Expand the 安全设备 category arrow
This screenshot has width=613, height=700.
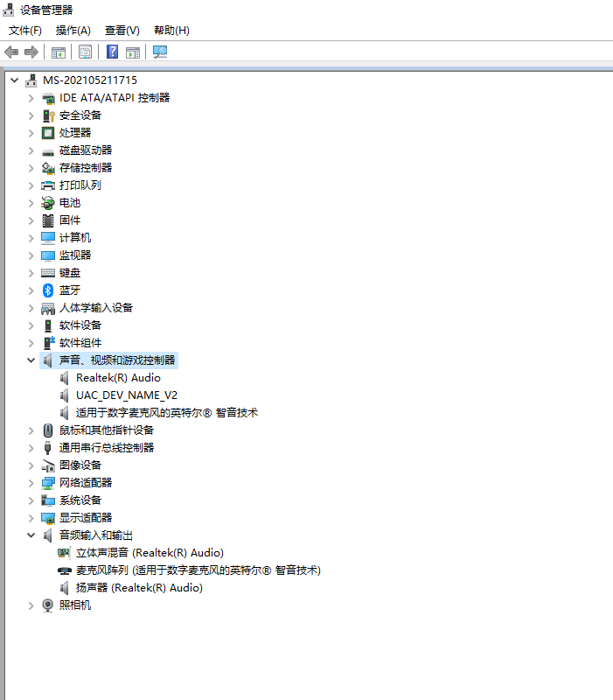31,115
